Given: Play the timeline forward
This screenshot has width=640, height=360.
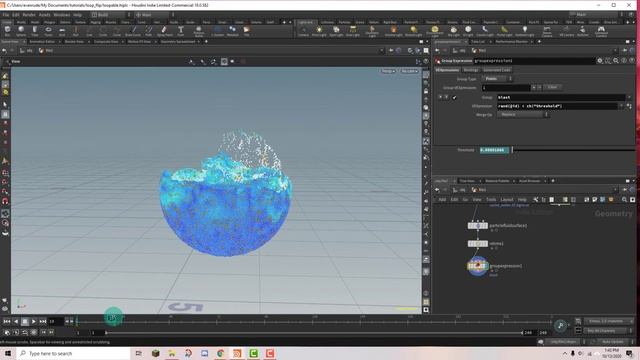Looking at the screenshot, I should coord(34,322).
